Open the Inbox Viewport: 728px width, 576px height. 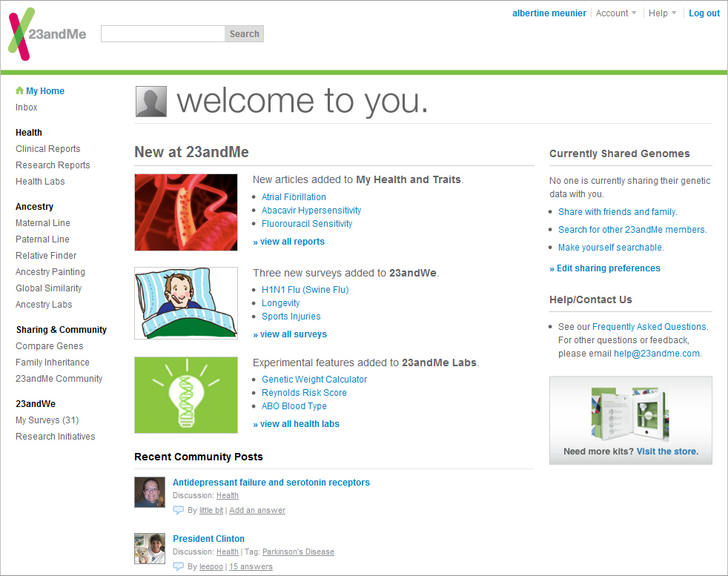(27, 107)
